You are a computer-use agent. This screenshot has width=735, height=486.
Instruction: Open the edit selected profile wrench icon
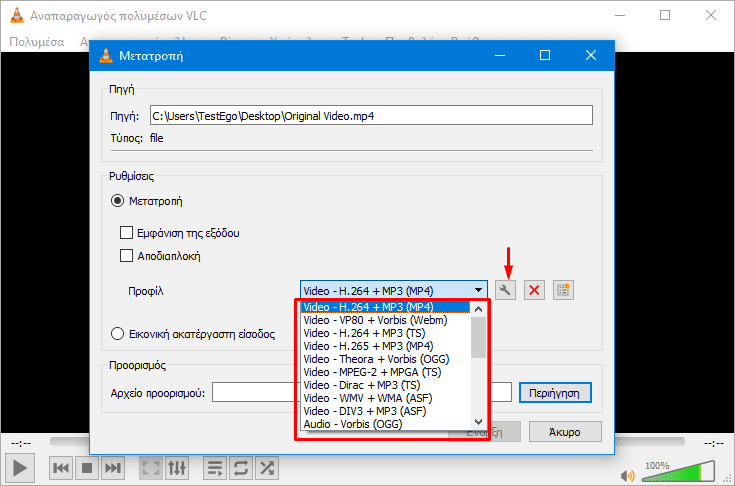click(506, 290)
